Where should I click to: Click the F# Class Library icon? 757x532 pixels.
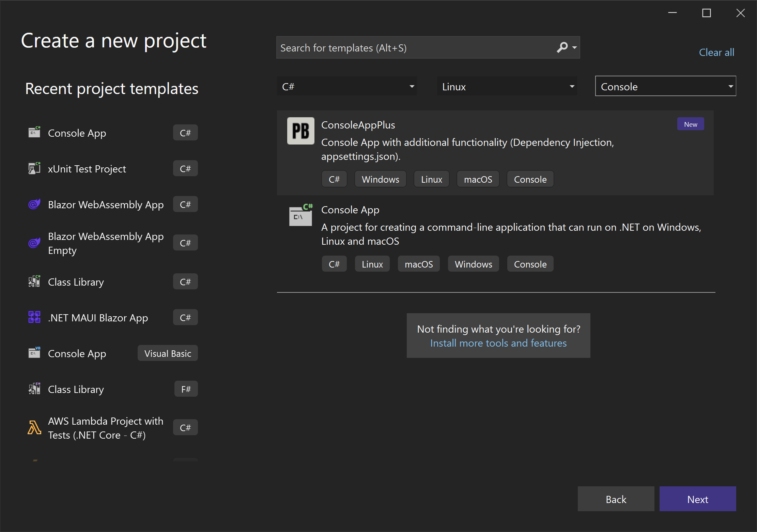[x=34, y=389]
